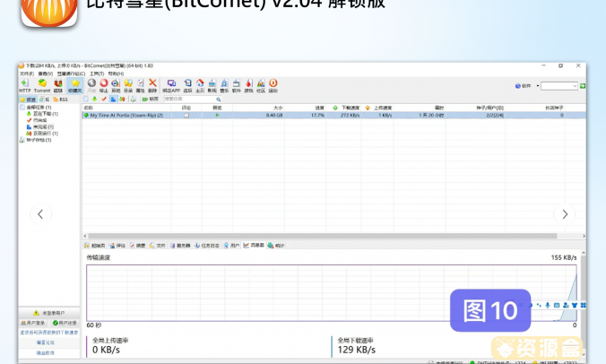Click the left arrow of horizontal scrollbar
Image resolution: width=606 pixels, height=364 pixels.
pyautogui.click(x=85, y=236)
